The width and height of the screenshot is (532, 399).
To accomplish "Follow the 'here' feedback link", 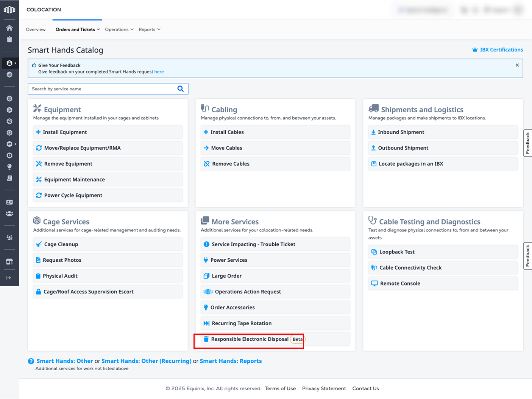I will (x=159, y=71).
